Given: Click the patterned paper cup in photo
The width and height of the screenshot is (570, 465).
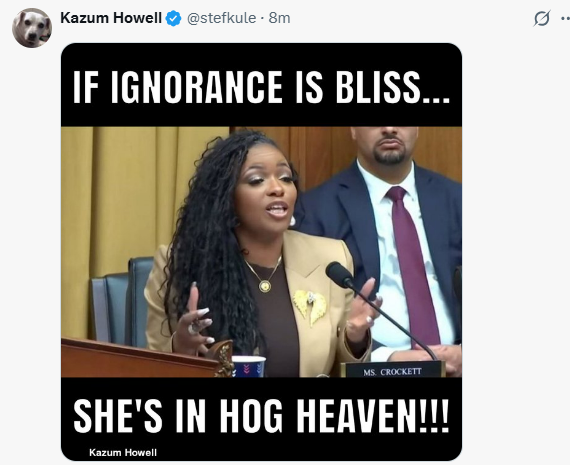Looking at the screenshot, I should (248, 366).
